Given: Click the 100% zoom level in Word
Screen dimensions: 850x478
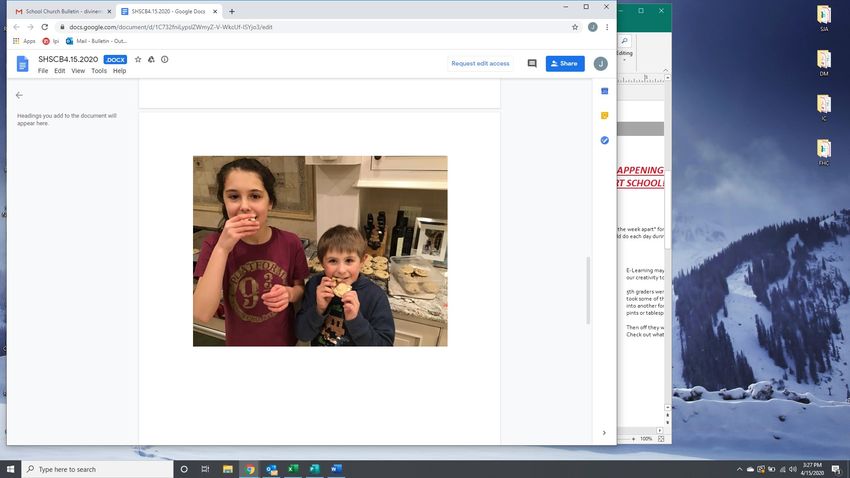Looking at the screenshot, I should (646, 439).
